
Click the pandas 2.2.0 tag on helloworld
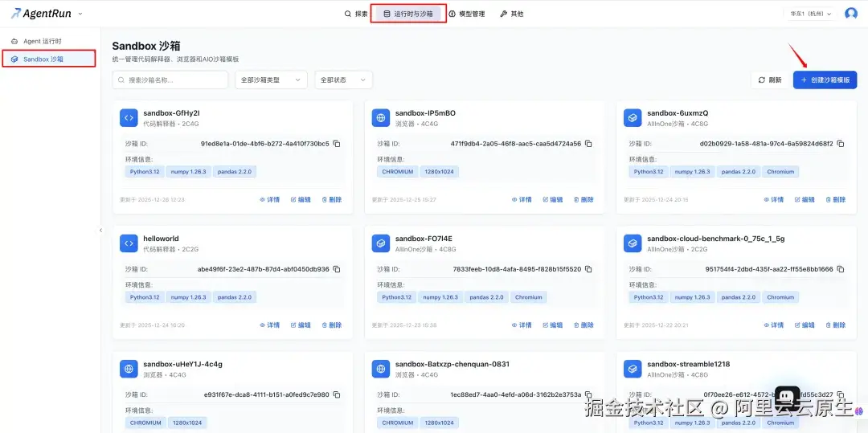(x=235, y=297)
